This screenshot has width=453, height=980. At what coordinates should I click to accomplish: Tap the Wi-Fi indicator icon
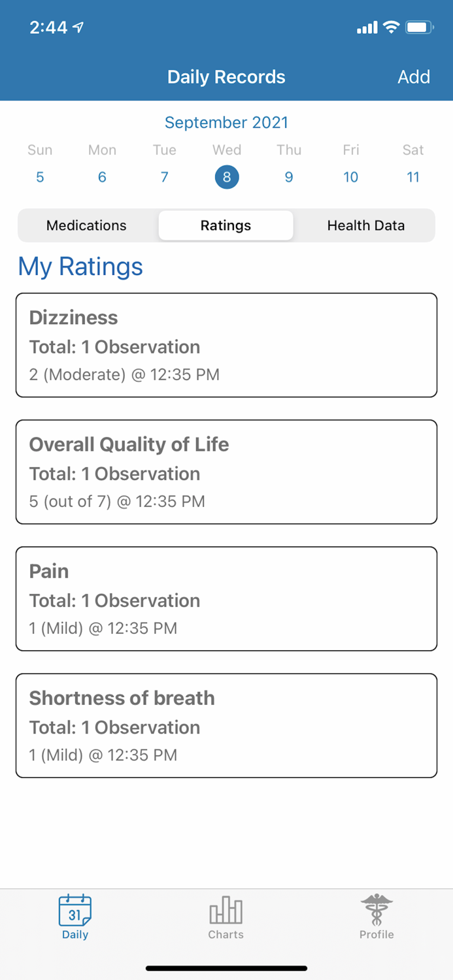[392, 27]
